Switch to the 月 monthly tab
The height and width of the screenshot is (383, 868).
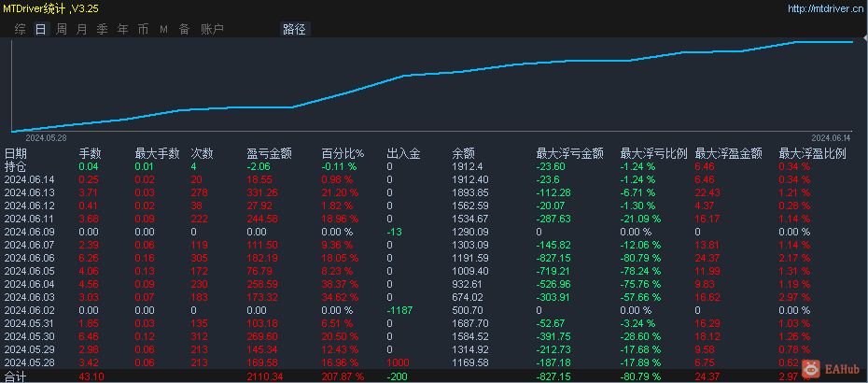tap(81, 30)
